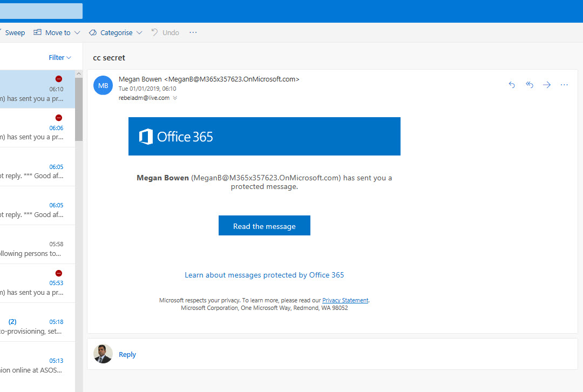Click the sender name Megan Bowen in header
The height and width of the screenshot is (392, 583).
tap(140, 79)
